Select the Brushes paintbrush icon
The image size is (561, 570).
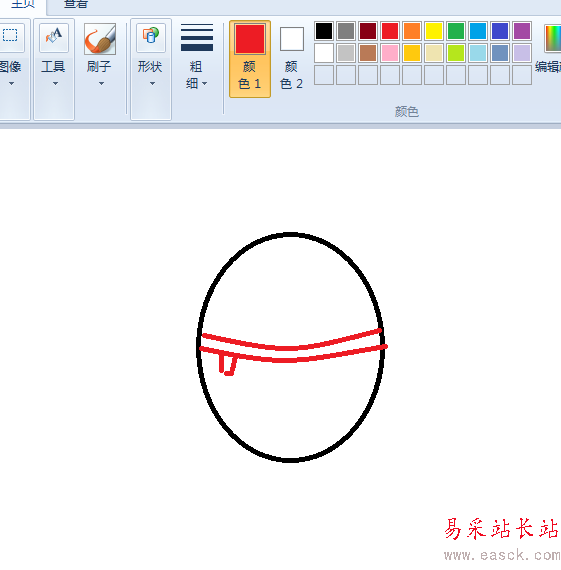pyautogui.click(x=100, y=39)
